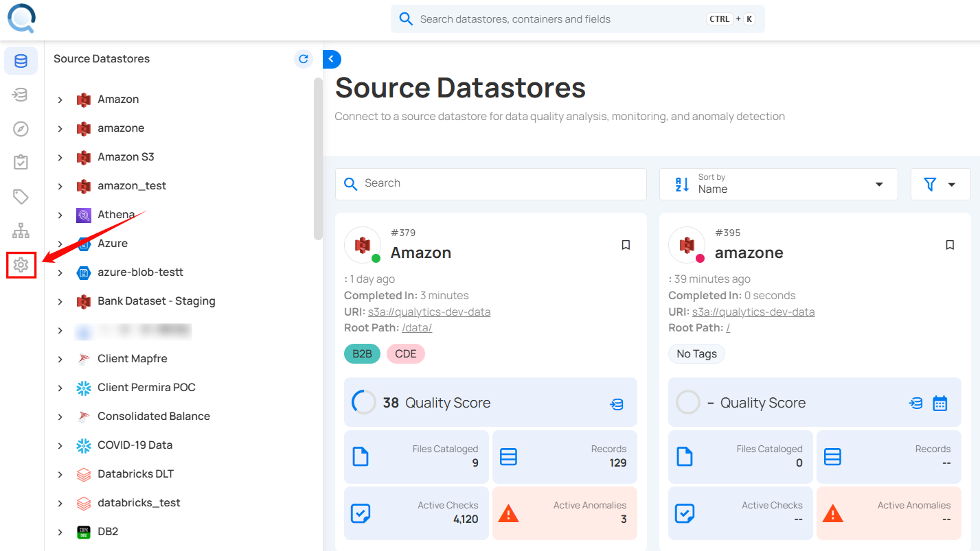Click the /data/ root path link
The image size is (980, 551).
click(417, 328)
